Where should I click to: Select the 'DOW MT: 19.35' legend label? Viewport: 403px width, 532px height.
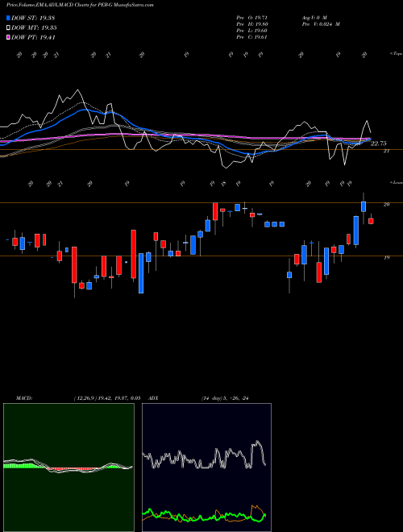tap(34, 28)
